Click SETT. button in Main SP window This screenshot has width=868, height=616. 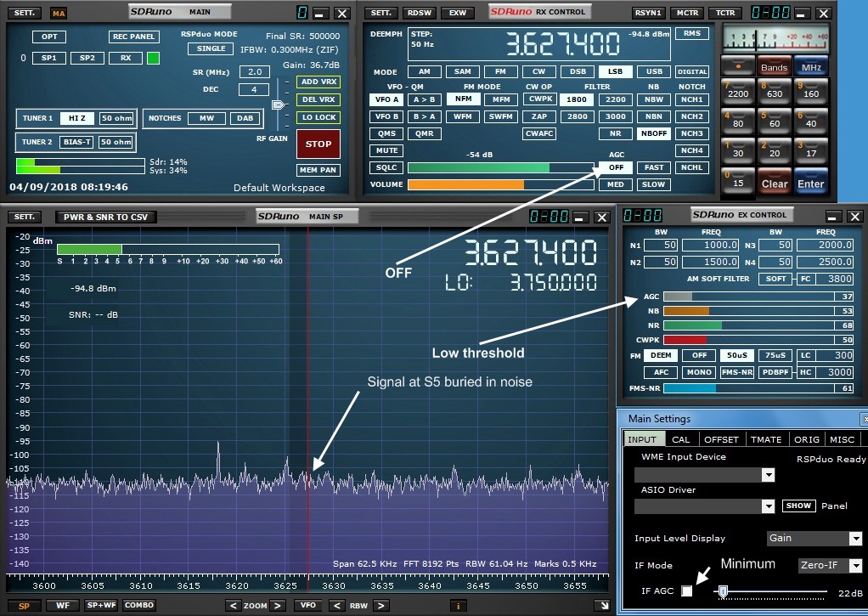25,217
